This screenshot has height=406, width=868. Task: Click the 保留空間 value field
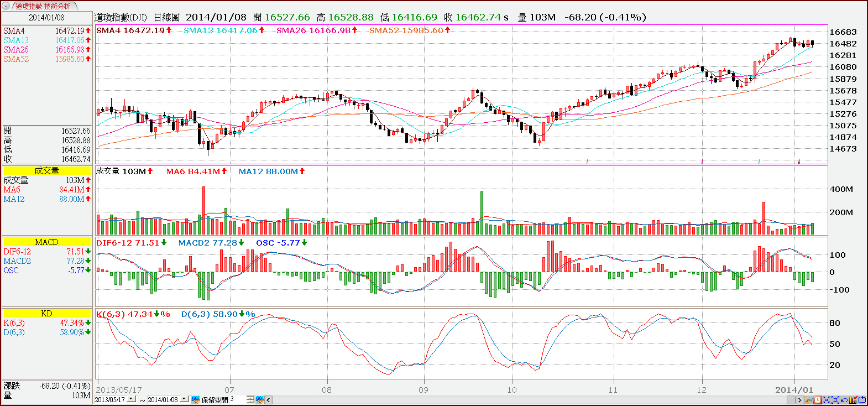pos(237,399)
